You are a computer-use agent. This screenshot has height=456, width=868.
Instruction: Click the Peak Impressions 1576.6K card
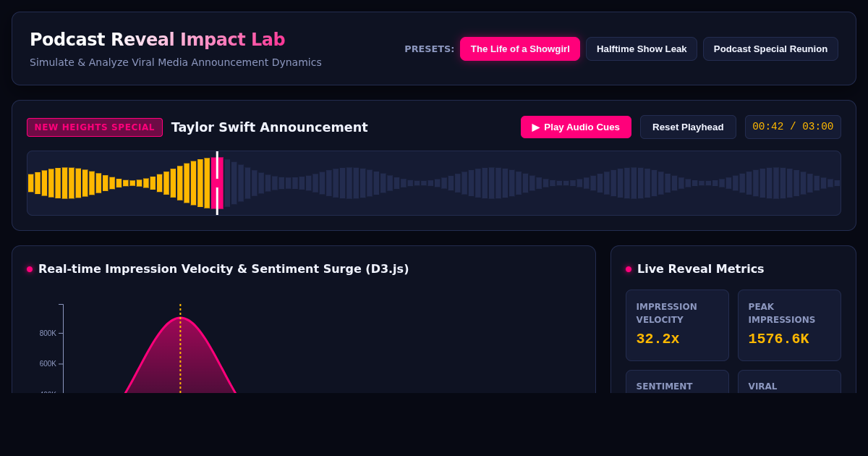789,325
